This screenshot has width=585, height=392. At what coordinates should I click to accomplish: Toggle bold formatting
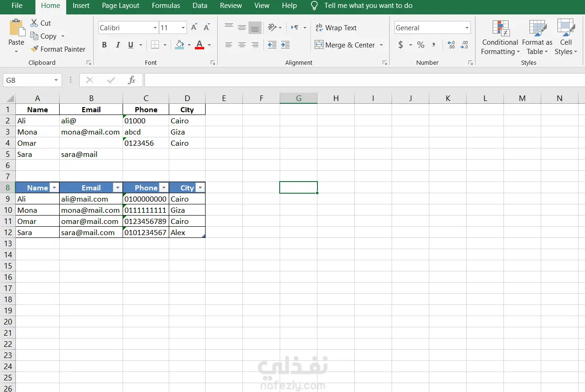[104, 45]
